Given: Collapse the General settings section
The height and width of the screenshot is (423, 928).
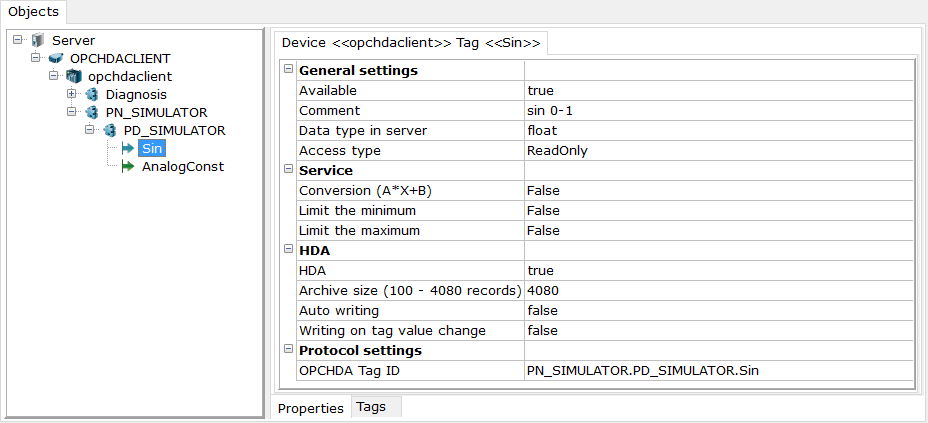Looking at the screenshot, I should pyautogui.click(x=288, y=69).
